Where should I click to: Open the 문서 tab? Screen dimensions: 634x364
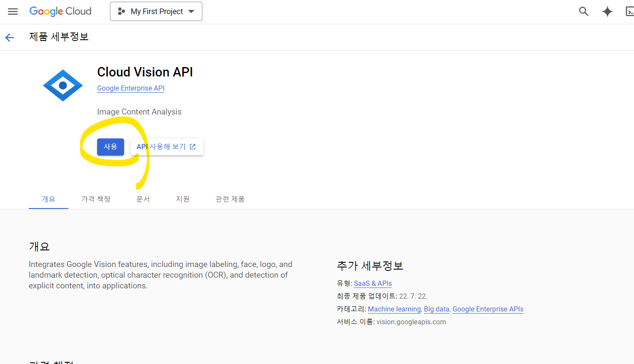[x=143, y=199]
